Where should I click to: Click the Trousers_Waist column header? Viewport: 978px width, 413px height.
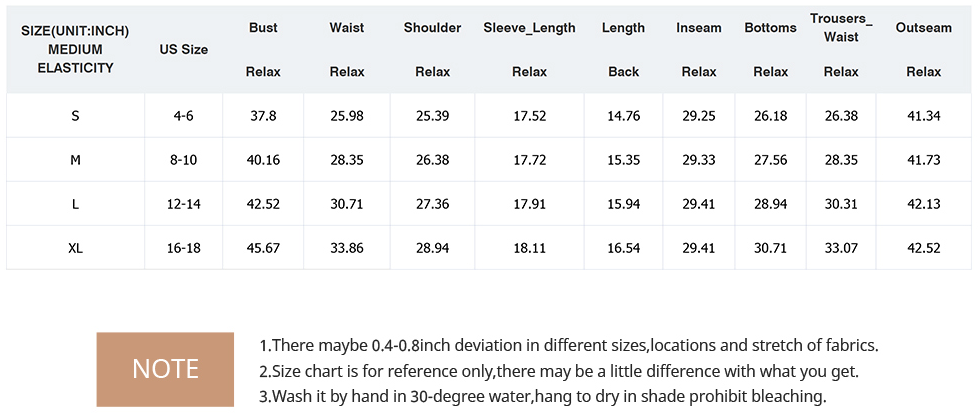coord(841,28)
